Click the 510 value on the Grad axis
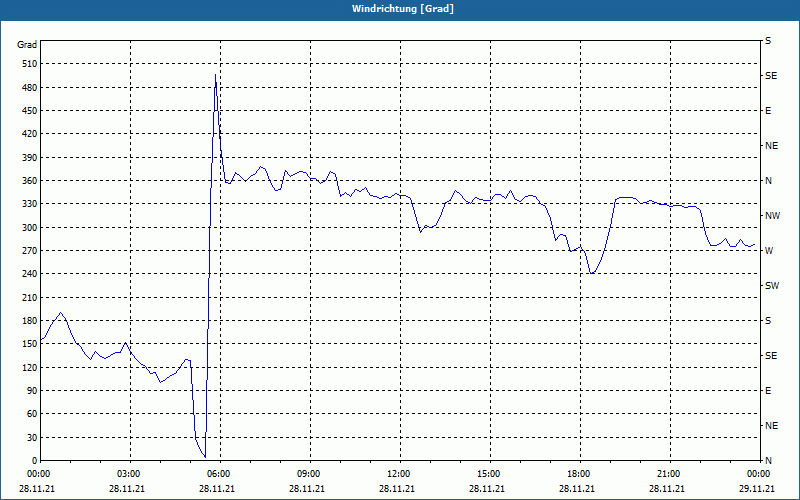Screen dimensions: 800x500 point(30,64)
